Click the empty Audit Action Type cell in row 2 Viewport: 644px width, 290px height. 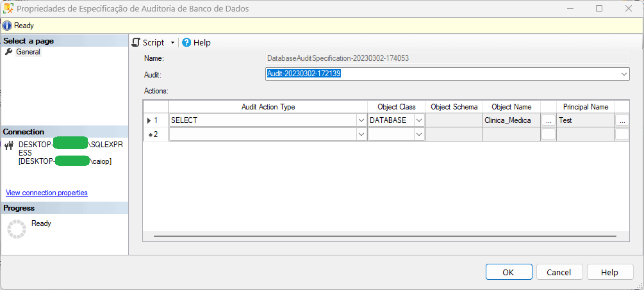[x=263, y=134]
